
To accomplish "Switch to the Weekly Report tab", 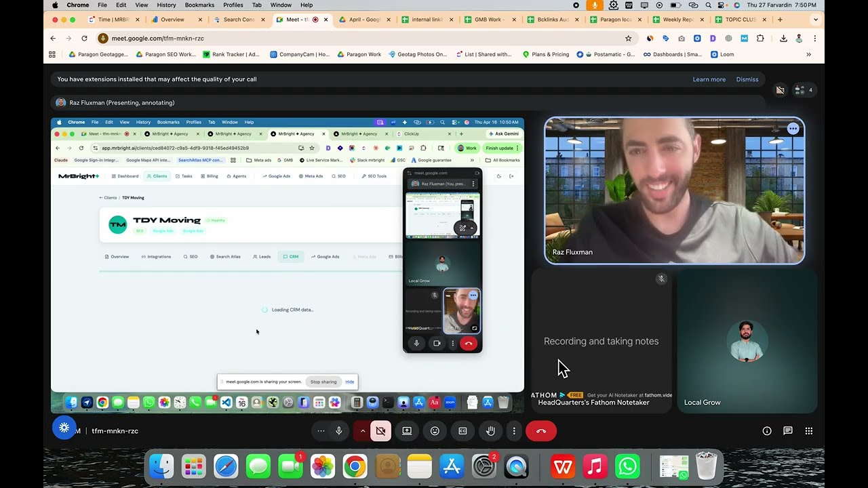I will coord(677,20).
